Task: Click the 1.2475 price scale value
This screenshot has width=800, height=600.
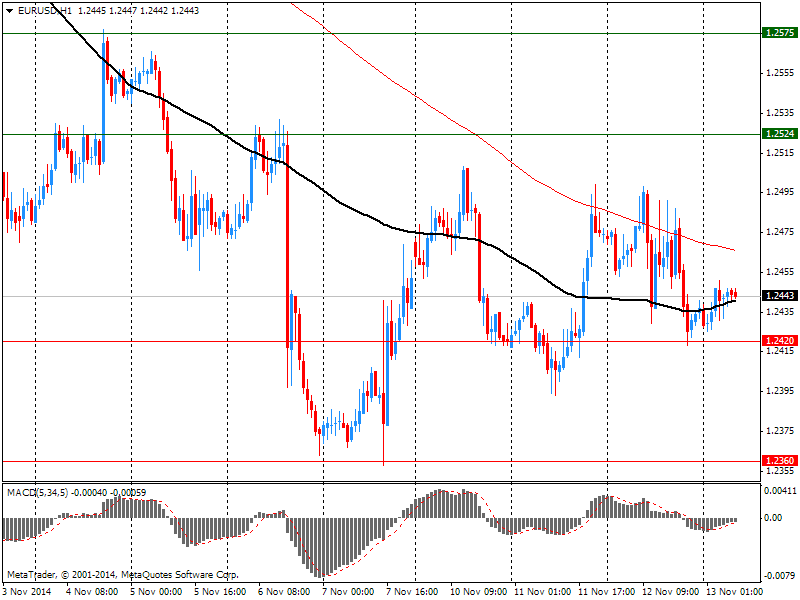Action: 781,232
